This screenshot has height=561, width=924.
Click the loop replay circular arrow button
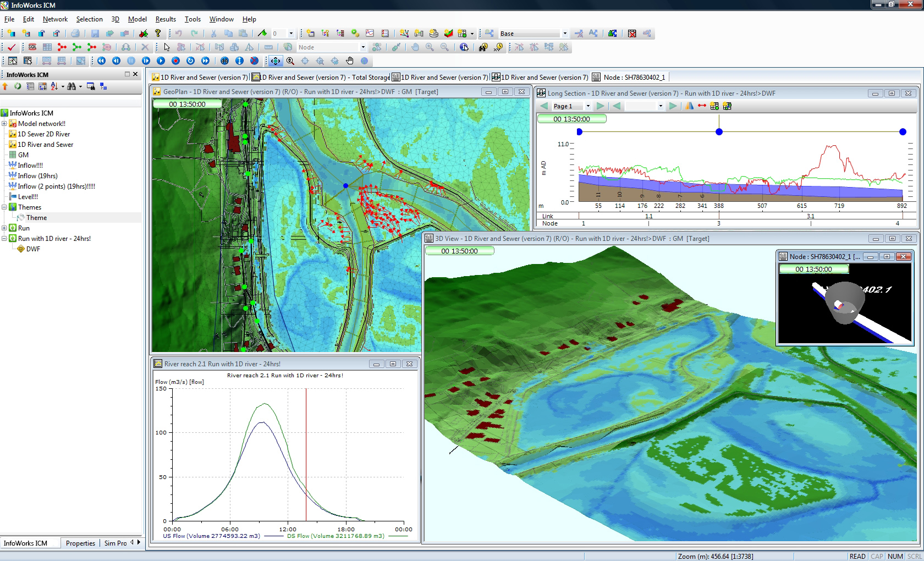[x=190, y=61]
